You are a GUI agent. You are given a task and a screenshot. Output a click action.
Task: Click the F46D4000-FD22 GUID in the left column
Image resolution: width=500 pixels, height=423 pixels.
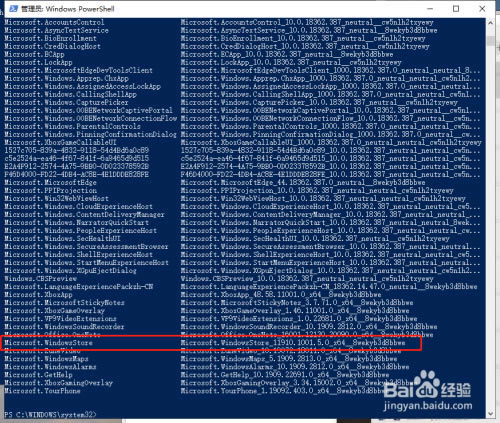(x=76, y=174)
